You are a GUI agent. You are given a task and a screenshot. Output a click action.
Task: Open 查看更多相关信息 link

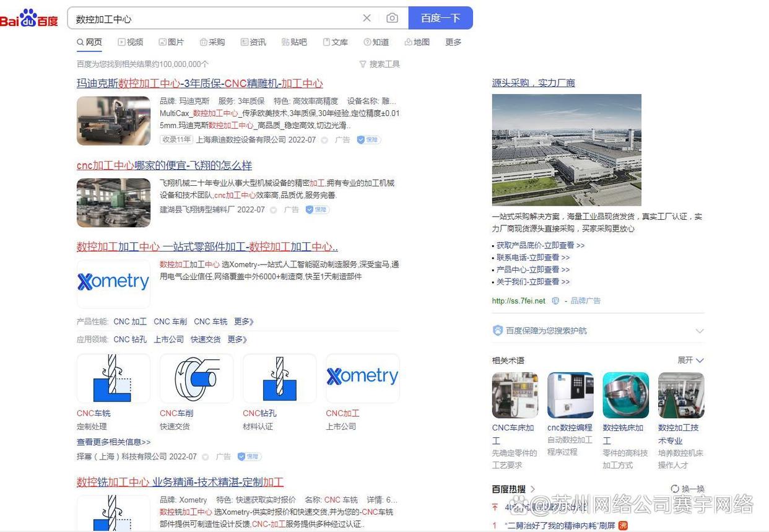coord(113,442)
